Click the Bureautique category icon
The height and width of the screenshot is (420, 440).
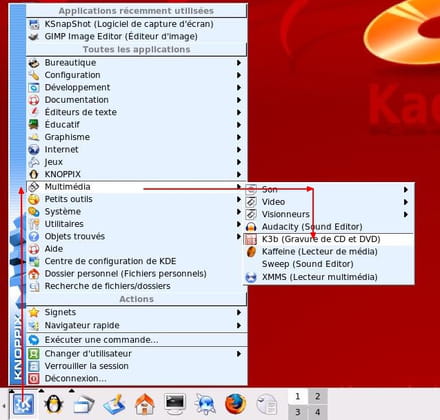pos(34,63)
